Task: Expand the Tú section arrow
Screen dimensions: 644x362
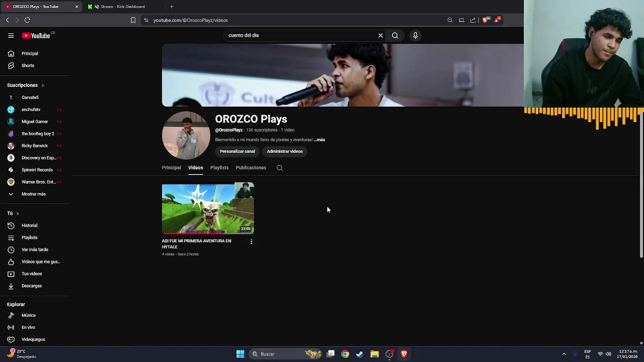Action: point(17,214)
